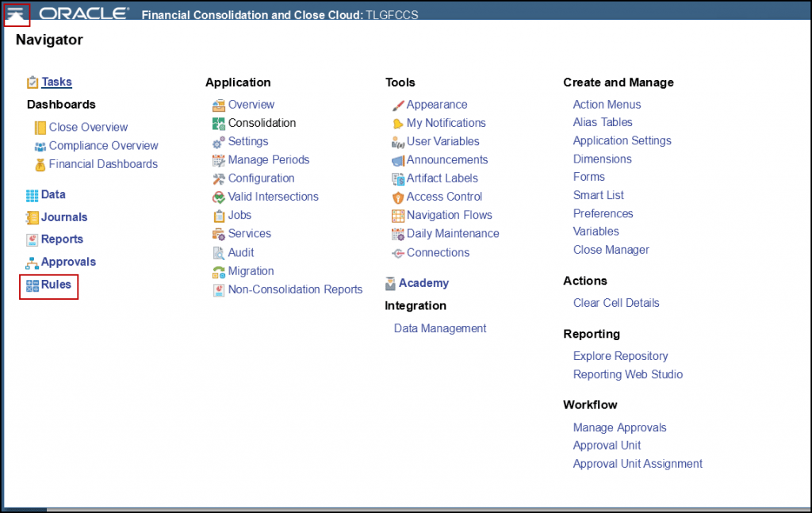812x513 pixels.
Task: Open the Close Overview dashboard link
Action: pos(88,128)
